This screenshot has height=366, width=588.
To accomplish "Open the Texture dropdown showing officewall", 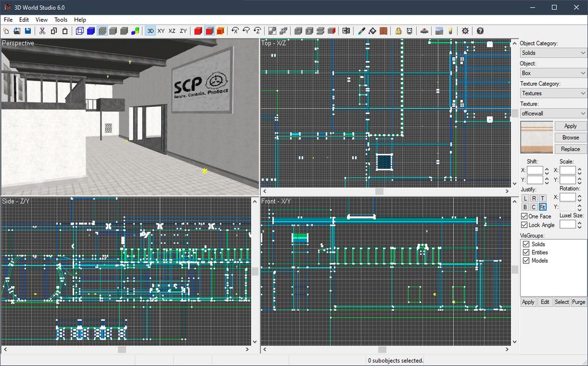I will [553, 113].
